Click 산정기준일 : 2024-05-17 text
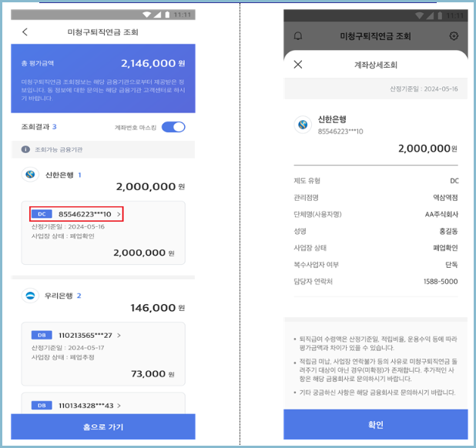 point(68,348)
